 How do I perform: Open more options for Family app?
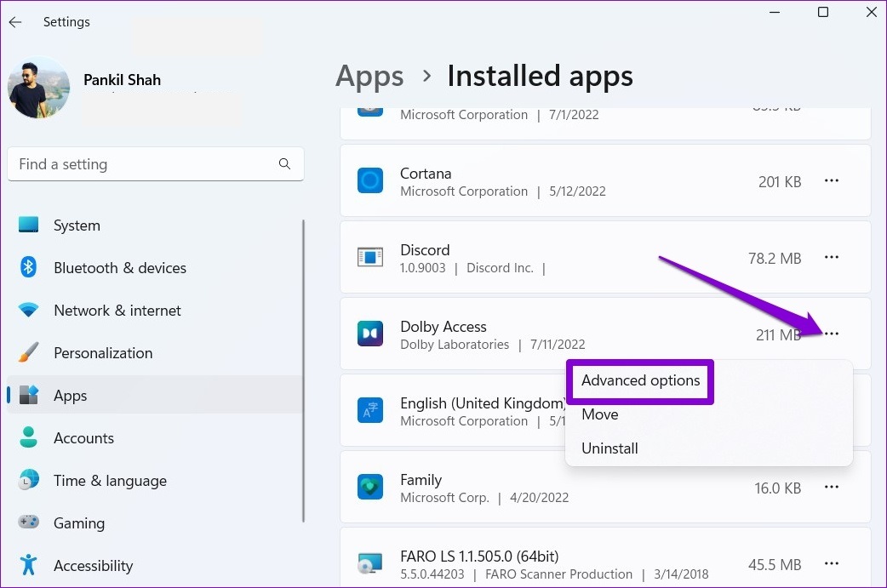pos(832,488)
